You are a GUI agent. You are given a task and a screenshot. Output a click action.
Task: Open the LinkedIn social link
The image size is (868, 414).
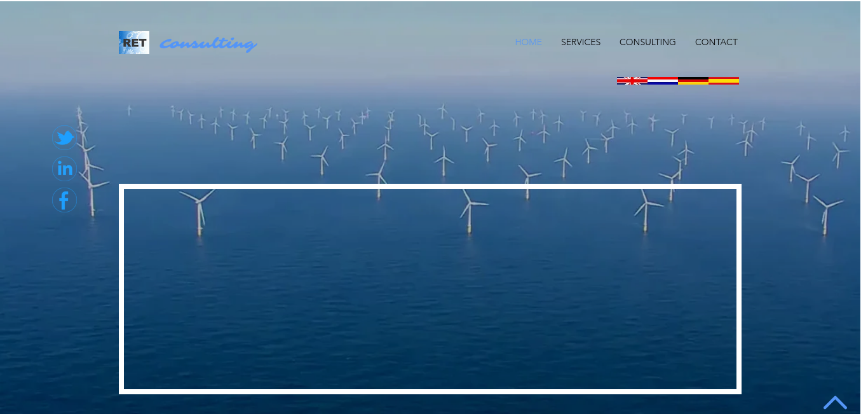[64, 169]
